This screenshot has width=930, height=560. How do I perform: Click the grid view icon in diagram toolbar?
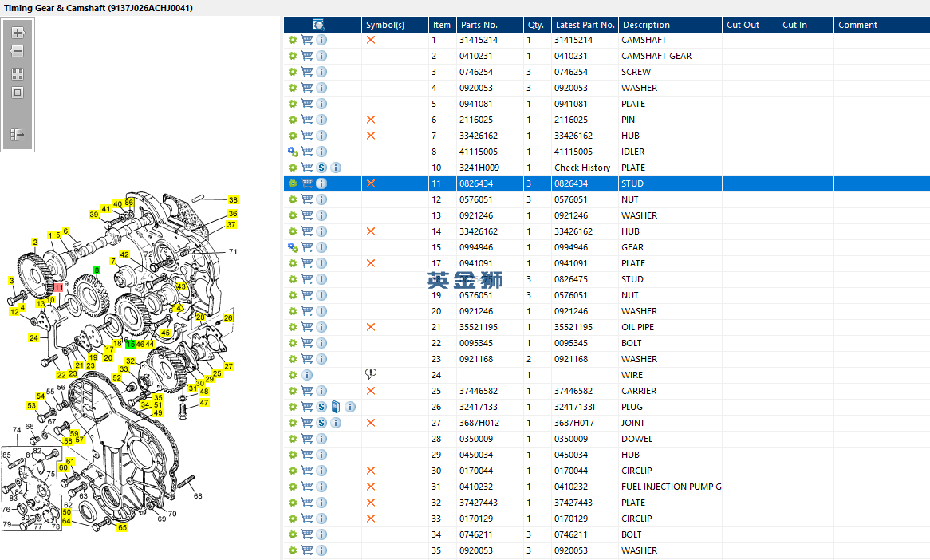click(x=18, y=74)
